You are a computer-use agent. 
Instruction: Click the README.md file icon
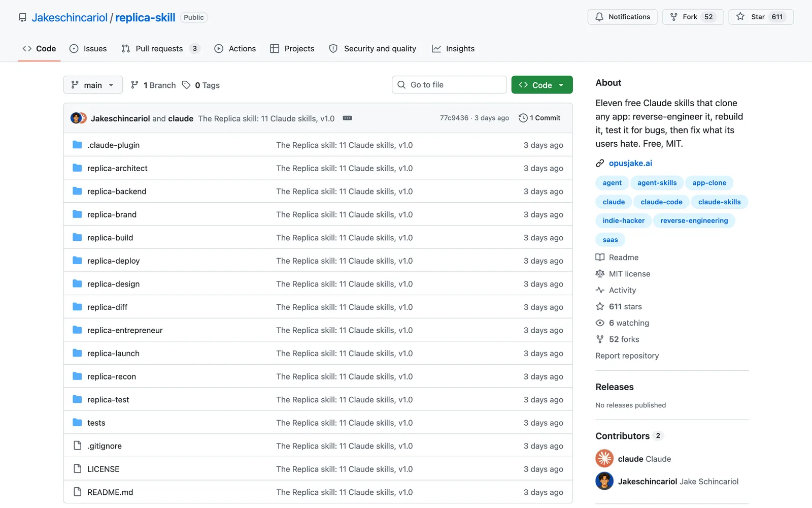[x=77, y=492]
